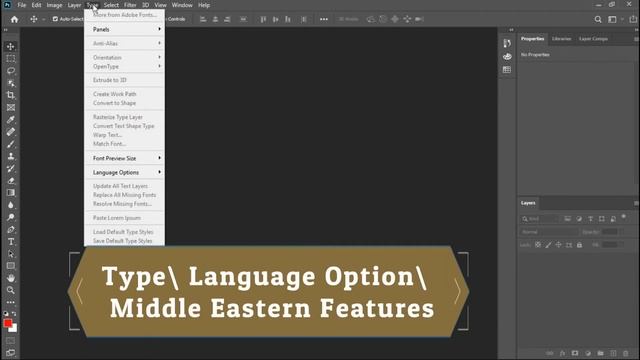Click the Home icon in options bar

click(x=14, y=19)
